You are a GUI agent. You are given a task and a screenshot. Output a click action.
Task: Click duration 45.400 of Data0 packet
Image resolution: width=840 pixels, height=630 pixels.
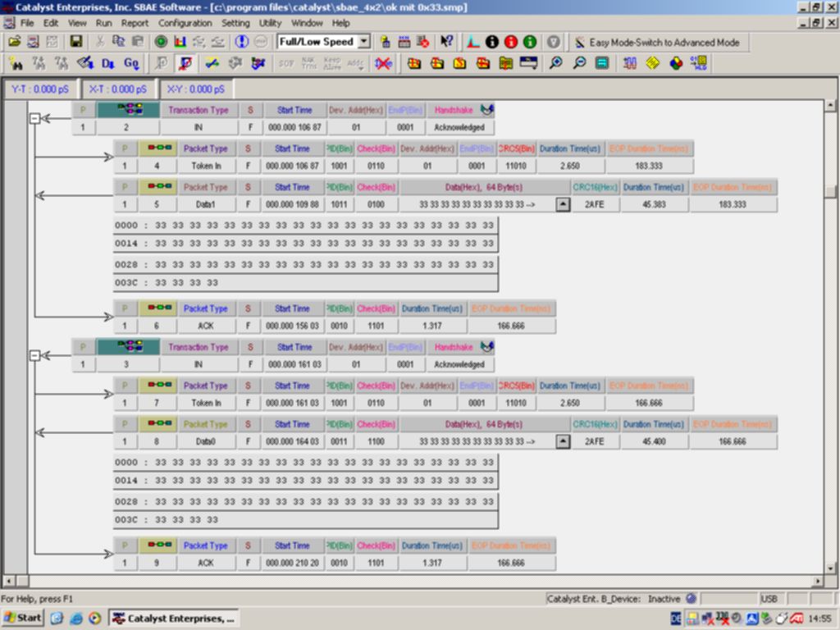pyautogui.click(x=654, y=441)
